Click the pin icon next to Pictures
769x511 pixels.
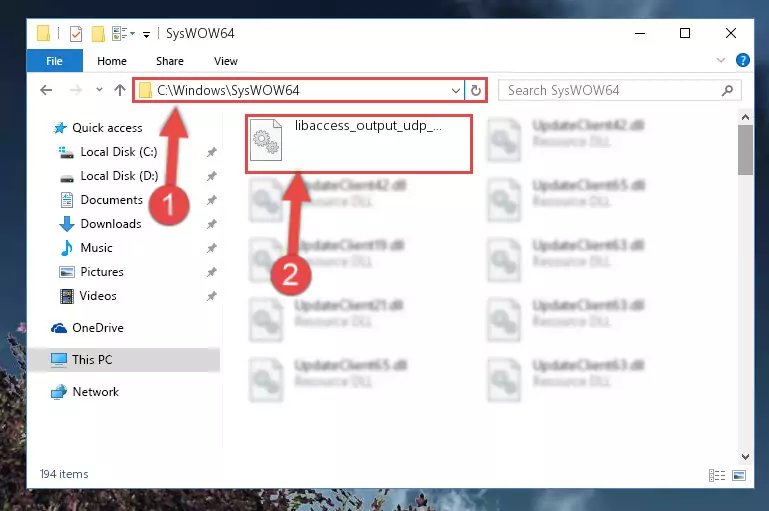[211, 272]
